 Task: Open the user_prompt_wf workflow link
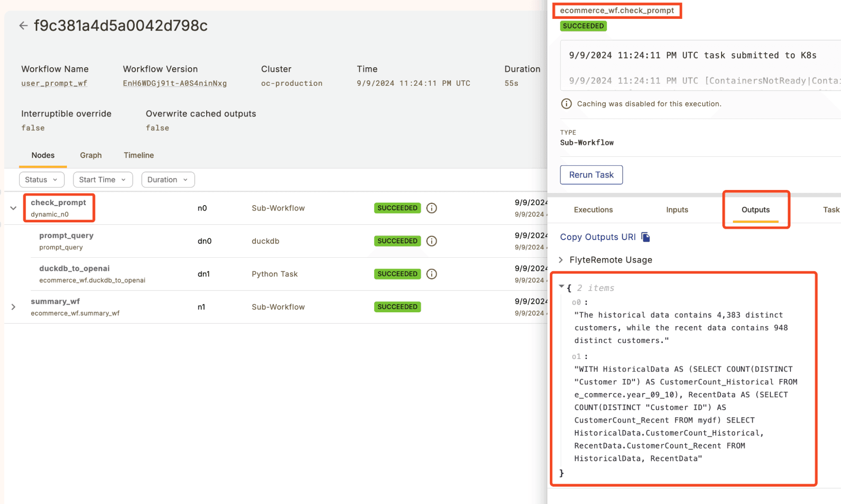pyautogui.click(x=54, y=83)
